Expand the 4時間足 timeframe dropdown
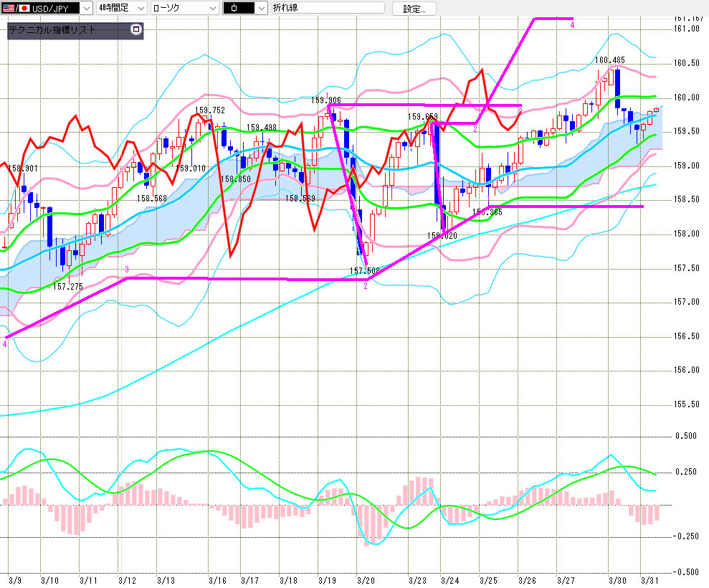The width and height of the screenshot is (709, 588). 141,8
